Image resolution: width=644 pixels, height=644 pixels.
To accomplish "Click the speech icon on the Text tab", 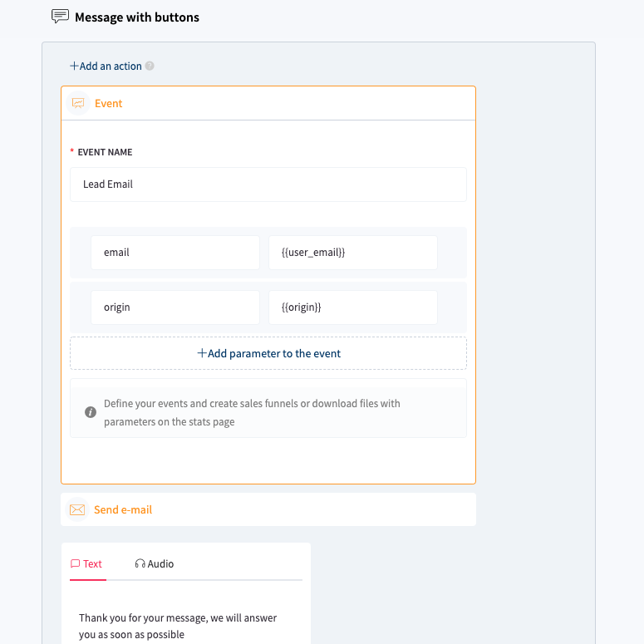I will click(76, 563).
